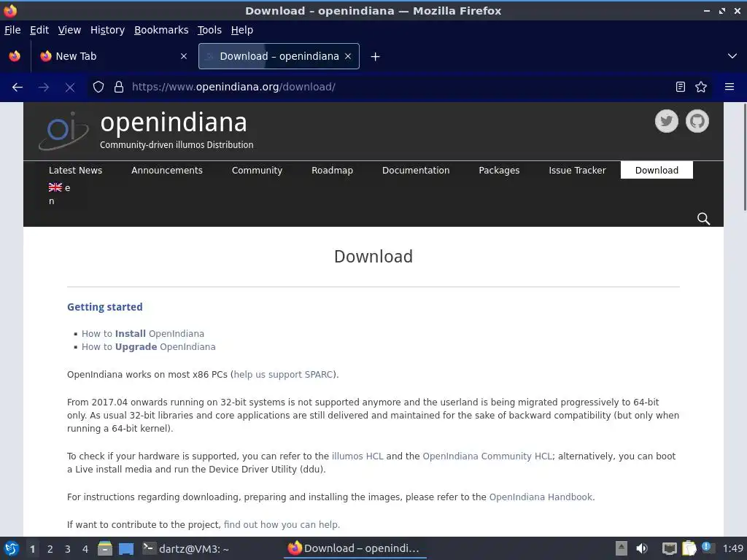Open Documentation nav item
The height and width of the screenshot is (560, 747).
coord(416,170)
